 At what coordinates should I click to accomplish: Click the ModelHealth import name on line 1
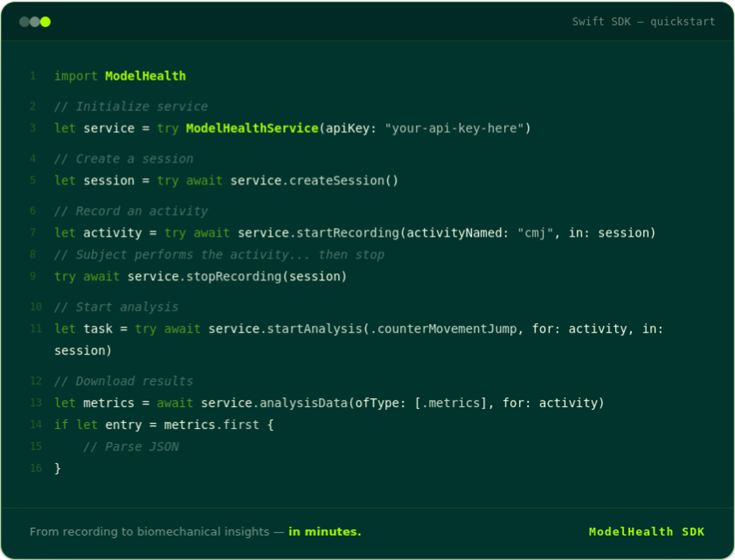[145, 76]
